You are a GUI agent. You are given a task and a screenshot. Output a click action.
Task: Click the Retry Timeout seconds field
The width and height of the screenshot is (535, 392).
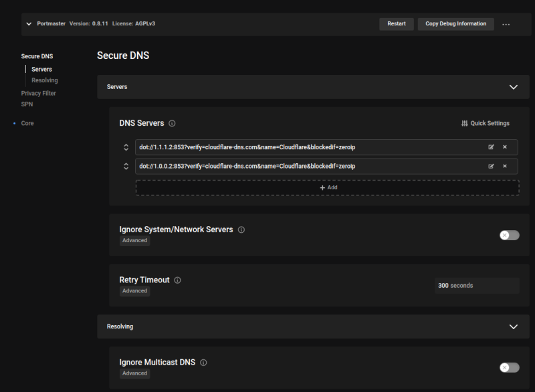[x=475, y=286]
